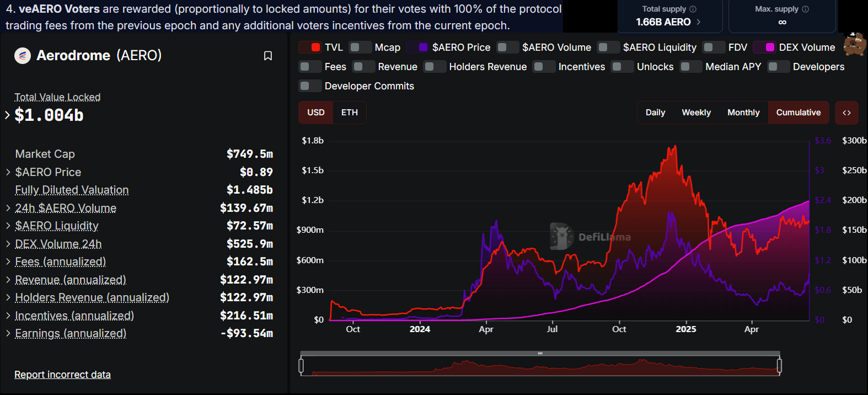Click the $1.004b TVL value
This screenshot has width=868, height=395.
point(49,115)
